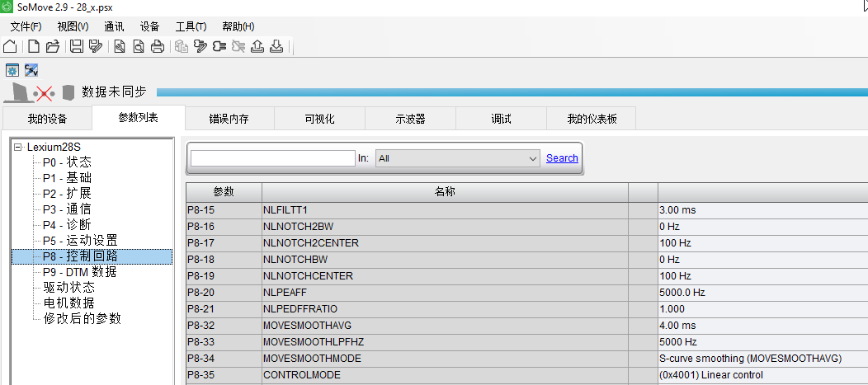The image size is (868, 385).
Task: Click the Save As toolbar icon
Action: [95, 46]
